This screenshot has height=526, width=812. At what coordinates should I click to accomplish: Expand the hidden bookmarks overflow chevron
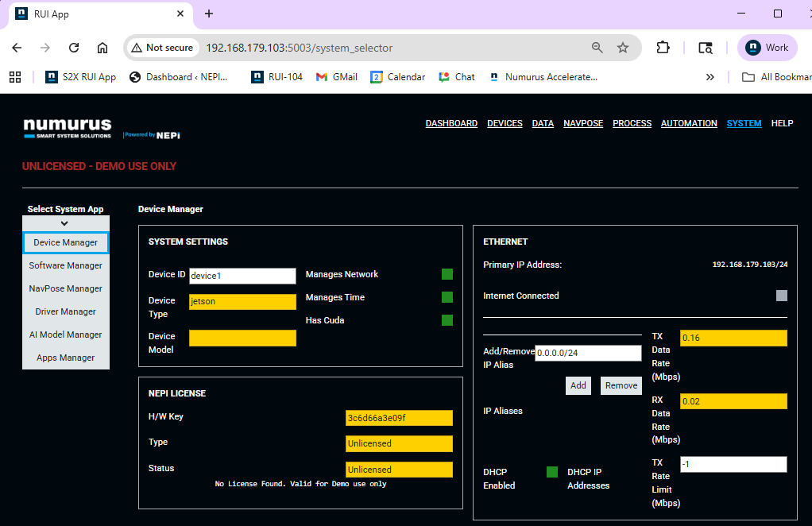point(710,77)
